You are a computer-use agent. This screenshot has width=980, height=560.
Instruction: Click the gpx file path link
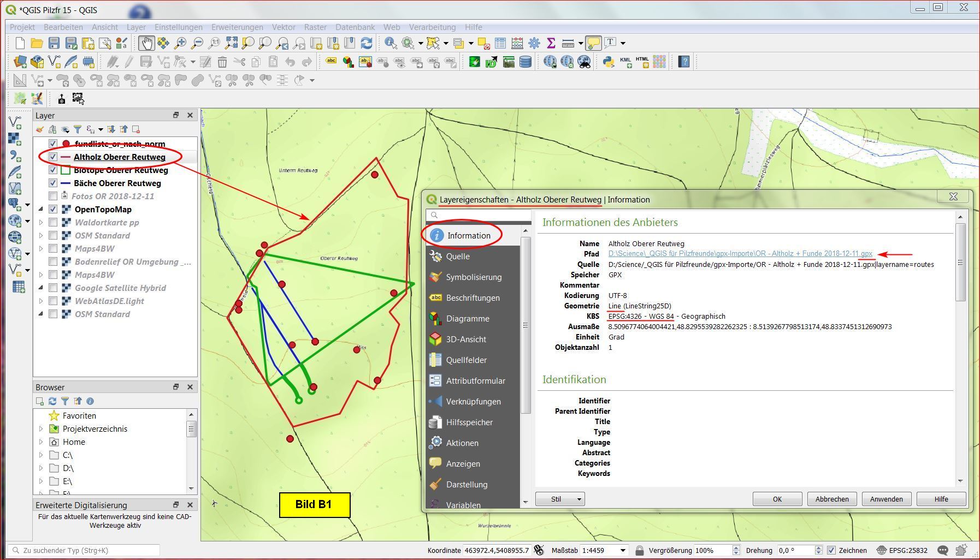pyautogui.click(x=740, y=254)
